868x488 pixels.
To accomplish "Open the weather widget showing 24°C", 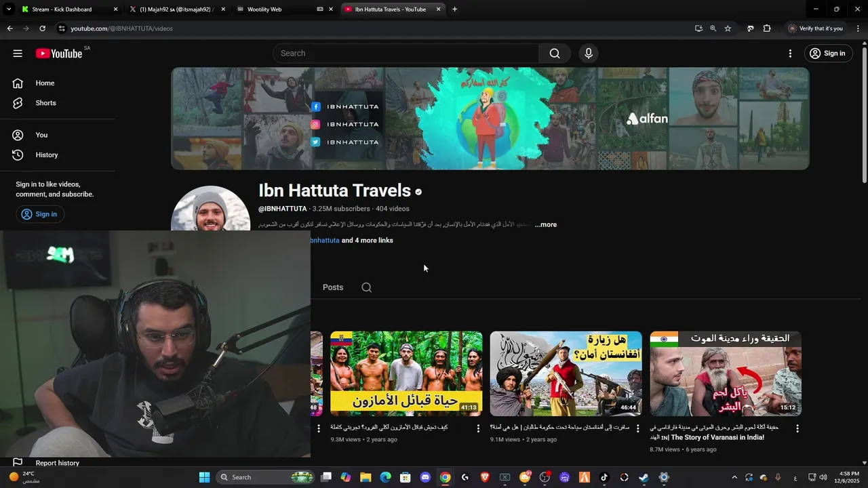I will (24, 477).
